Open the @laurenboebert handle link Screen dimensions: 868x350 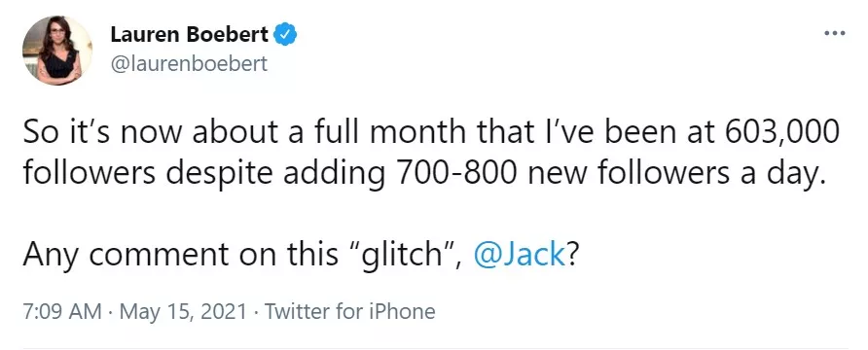[x=189, y=64]
